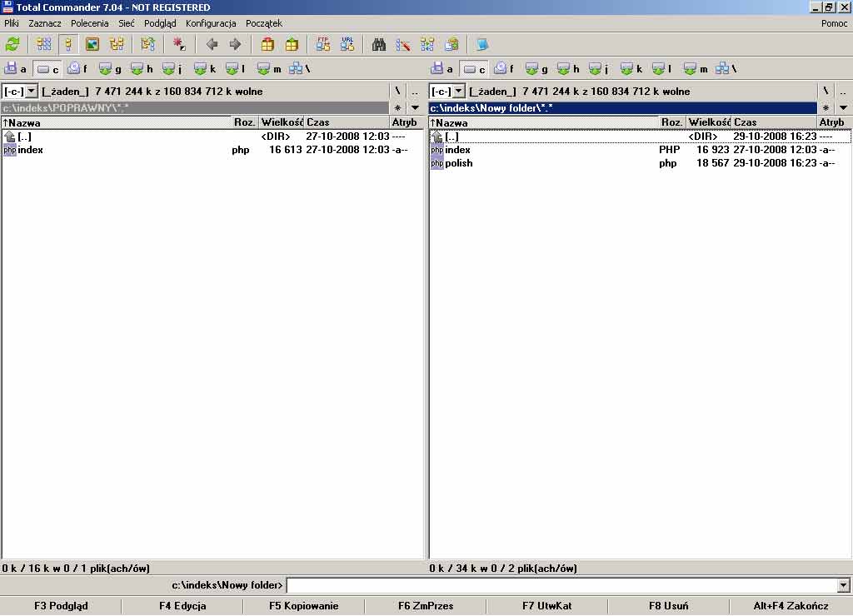Click the Pack files gift-box icon
This screenshot has width=853, height=616.
267,45
